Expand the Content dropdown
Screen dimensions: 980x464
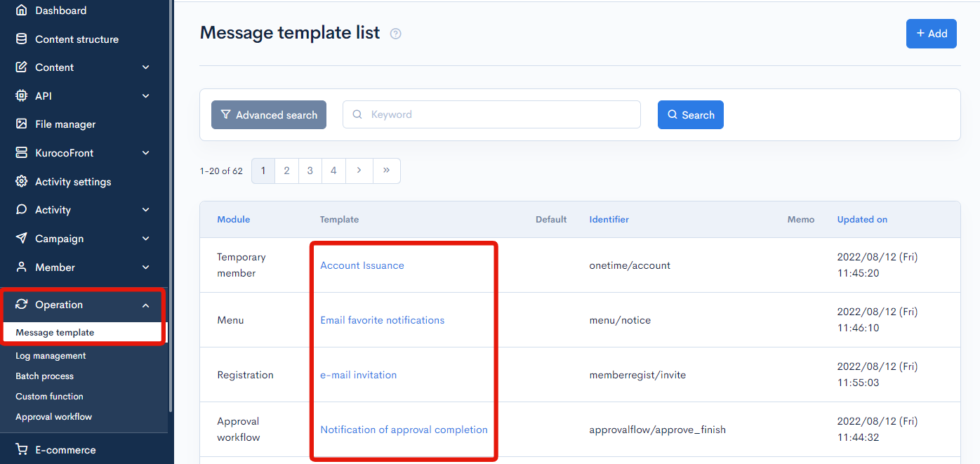pyautogui.click(x=145, y=67)
